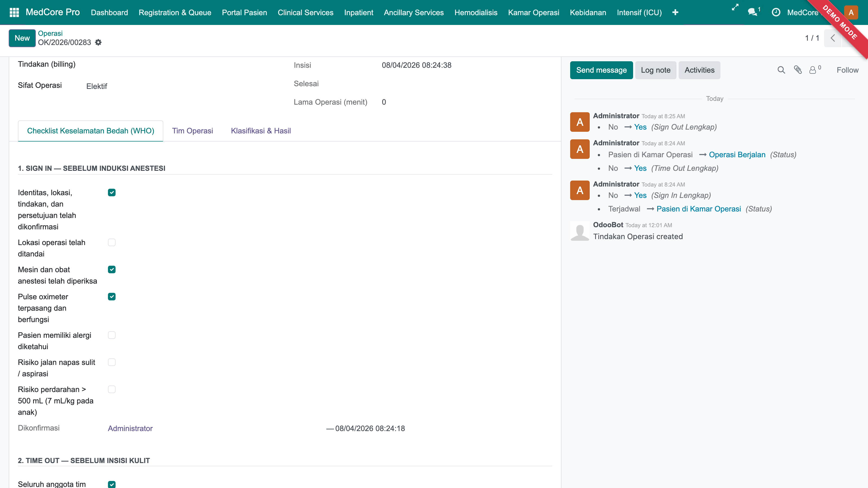
Task: Switch to the Tim Operasi tab
Action: (192, 131)
